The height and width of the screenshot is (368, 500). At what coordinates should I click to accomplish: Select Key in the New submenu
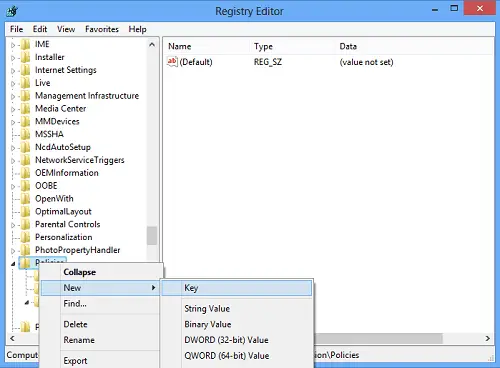[237, 288]
